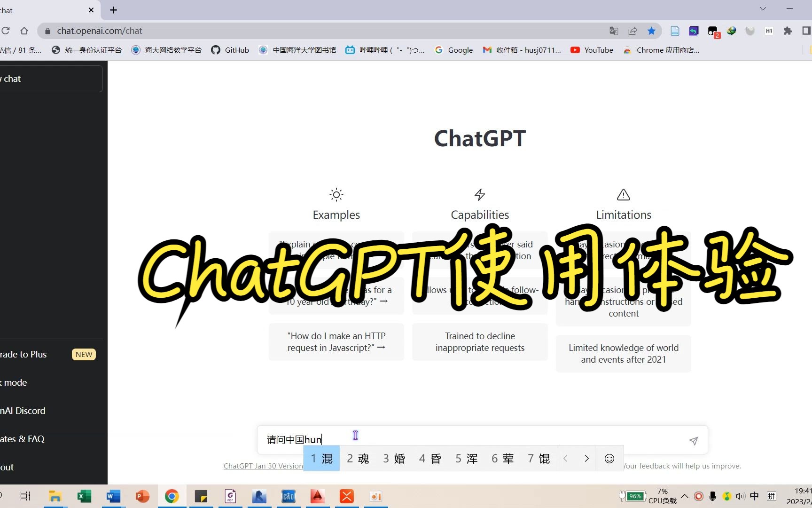Toggle the 中 input language indicator
812x508 pixels.
point(754,496)
